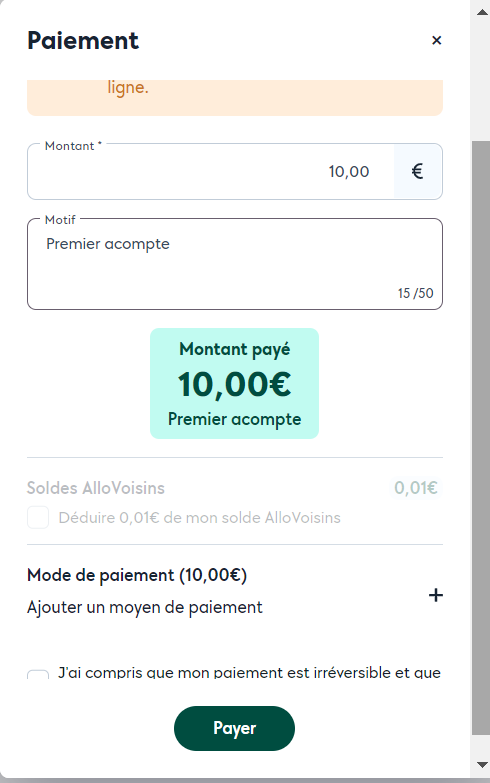Click the euro currency symbol beside Montant
Viewport: 490px width, 783px height.
[x=418, y=171]
